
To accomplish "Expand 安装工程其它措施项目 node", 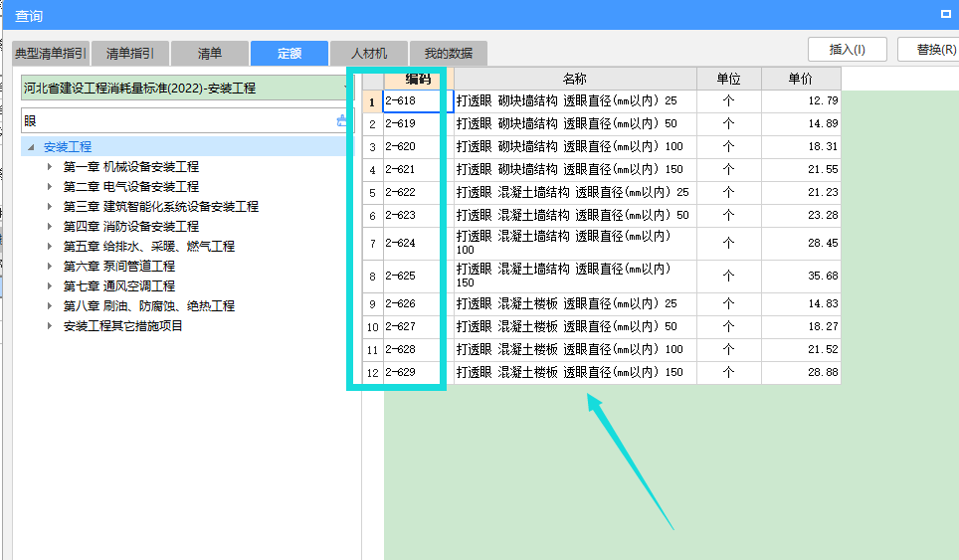I will 50,326.
